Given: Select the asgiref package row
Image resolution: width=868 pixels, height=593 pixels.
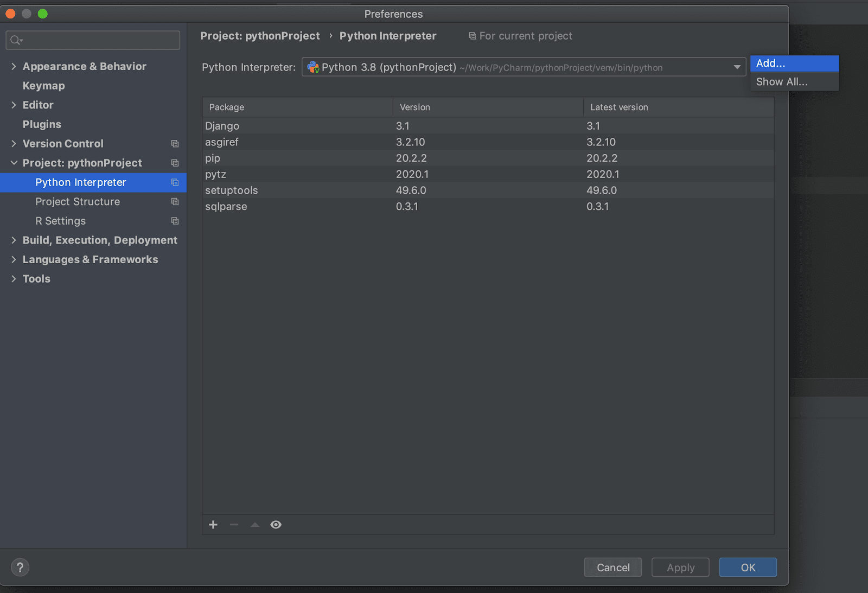Looking at the screenshot, I should tap(488, 142).
